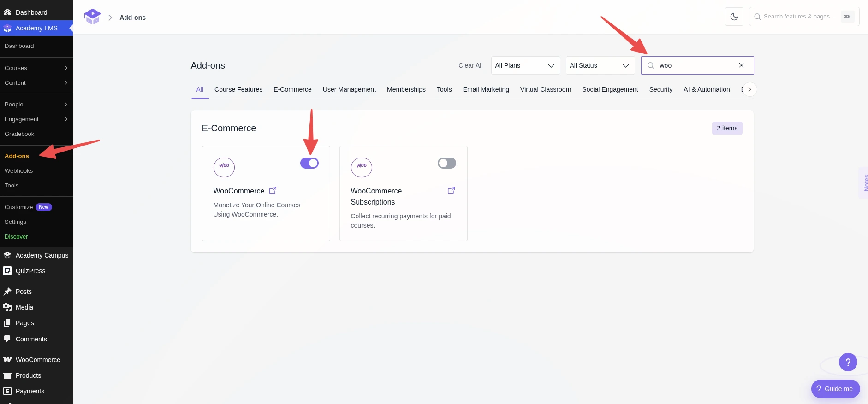Open Academy Campus icon in sidebar

[x=7, y=255]
